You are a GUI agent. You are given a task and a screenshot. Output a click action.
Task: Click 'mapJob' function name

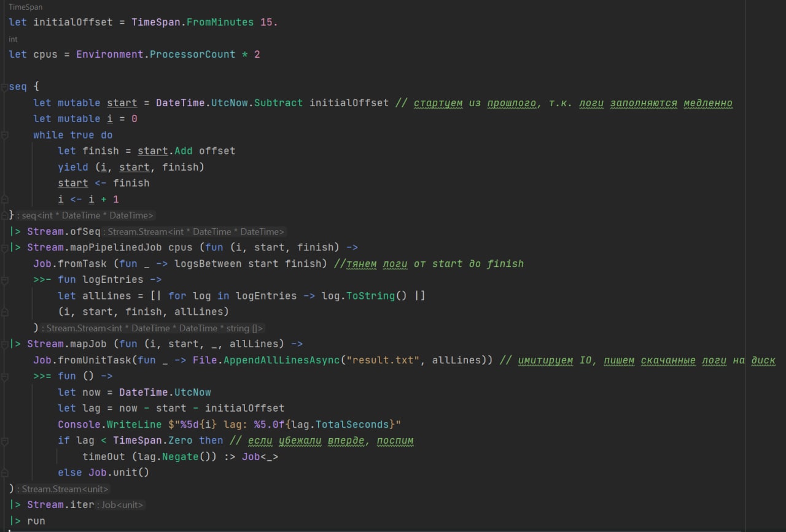pyautogui.click(x=88, y=344)
